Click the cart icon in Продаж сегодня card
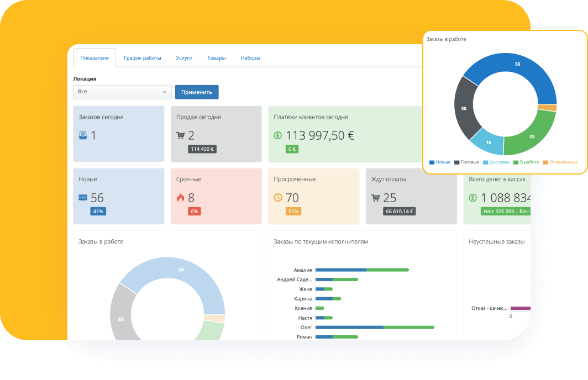Image resolution: width=588 pixels, height=380 pixels. click(x=180, y=135)
